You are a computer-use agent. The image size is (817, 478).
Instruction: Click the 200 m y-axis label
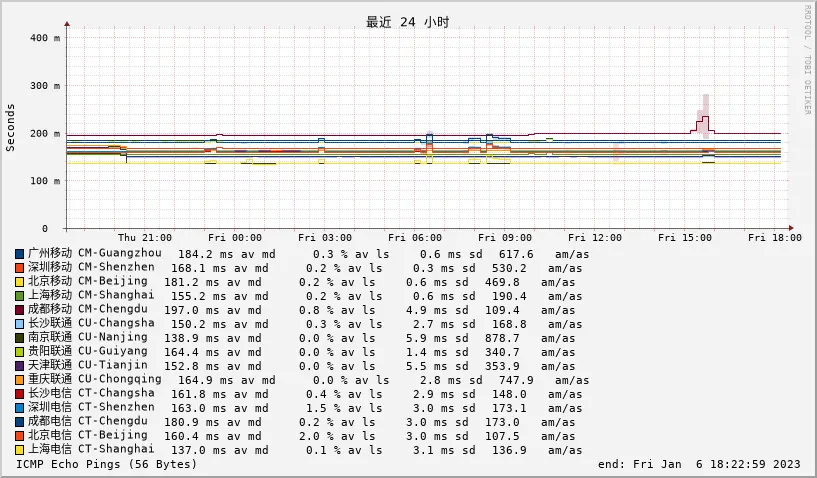point(46,133)
